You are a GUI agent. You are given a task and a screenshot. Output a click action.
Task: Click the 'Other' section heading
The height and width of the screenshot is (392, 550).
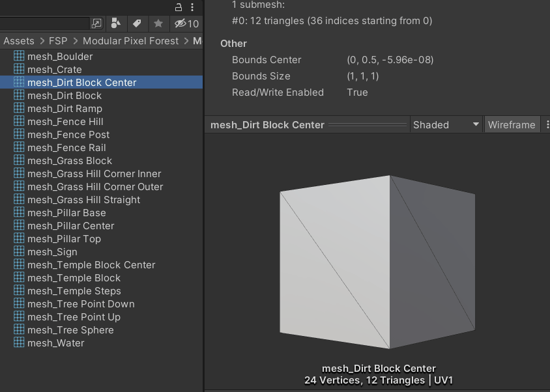[x=233, y=44]
